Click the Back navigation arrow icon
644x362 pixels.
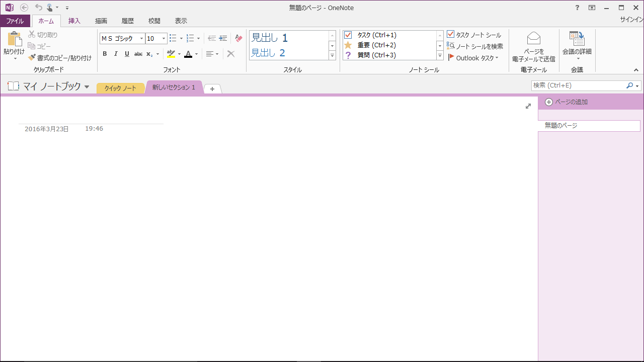click(x=24, y=8)
